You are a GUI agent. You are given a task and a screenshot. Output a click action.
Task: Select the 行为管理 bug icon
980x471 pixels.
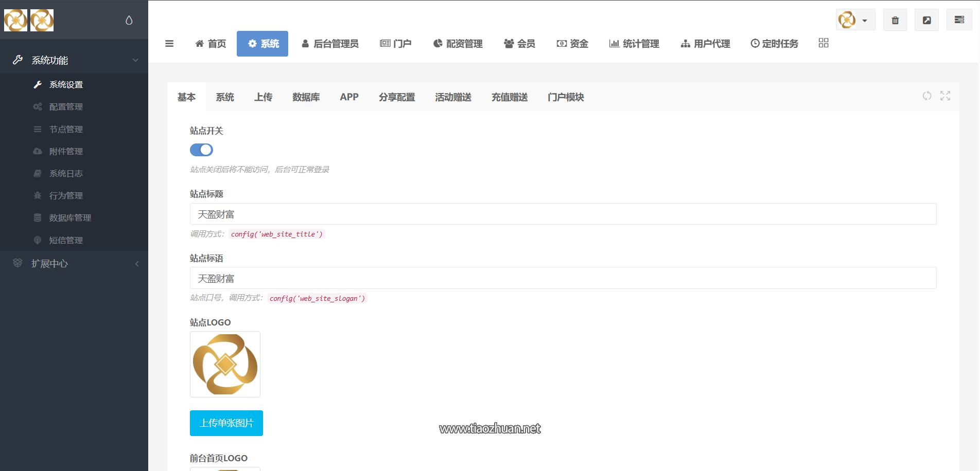click(x=37, y=195)
